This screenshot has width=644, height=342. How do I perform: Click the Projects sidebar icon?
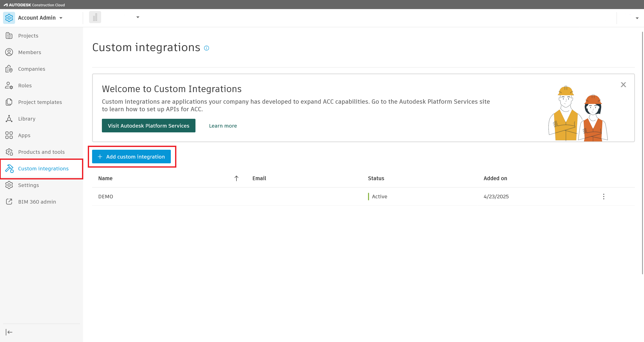(x=9, y=36)
